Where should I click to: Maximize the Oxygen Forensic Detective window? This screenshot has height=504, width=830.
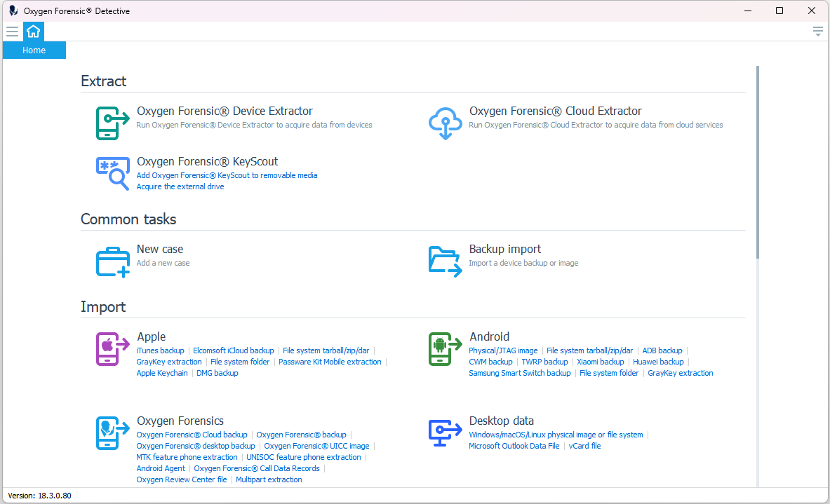[x=779, y=11]
